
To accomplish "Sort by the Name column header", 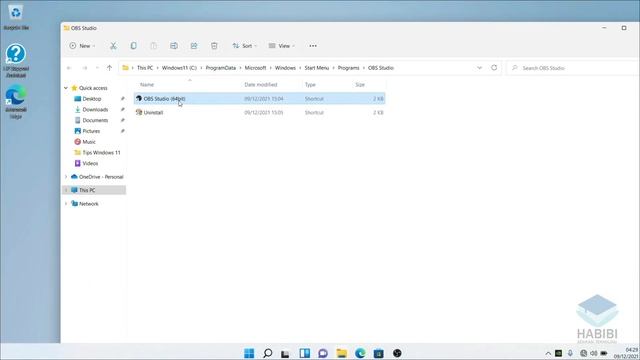I will [x=147, y=84].
